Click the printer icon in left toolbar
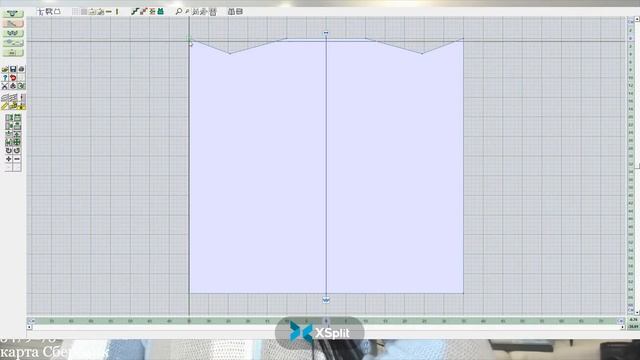Screen dimensions: 640x360 coord(21,69)
